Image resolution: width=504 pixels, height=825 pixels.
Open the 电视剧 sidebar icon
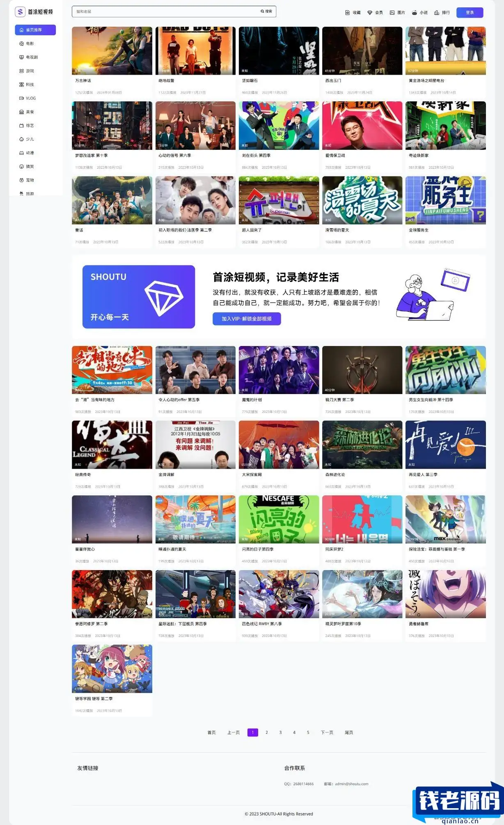(x=21, y=57)
